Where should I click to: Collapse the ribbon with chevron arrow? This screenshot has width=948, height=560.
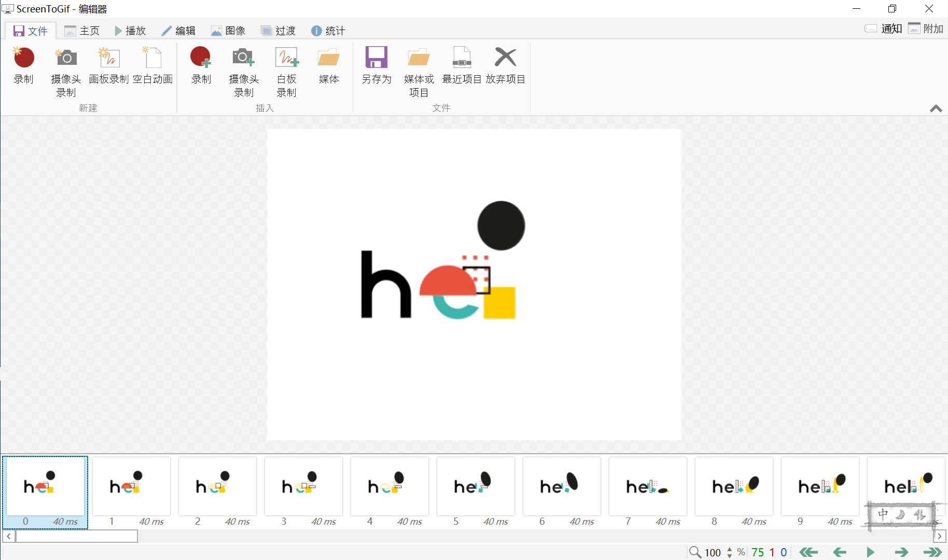[x=936, y=108]
